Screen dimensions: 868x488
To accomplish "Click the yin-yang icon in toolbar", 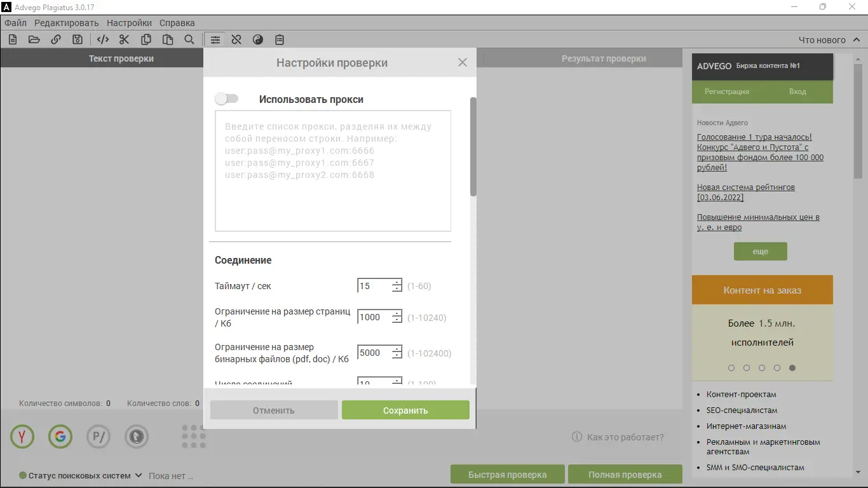I will [x=258, y=39].
